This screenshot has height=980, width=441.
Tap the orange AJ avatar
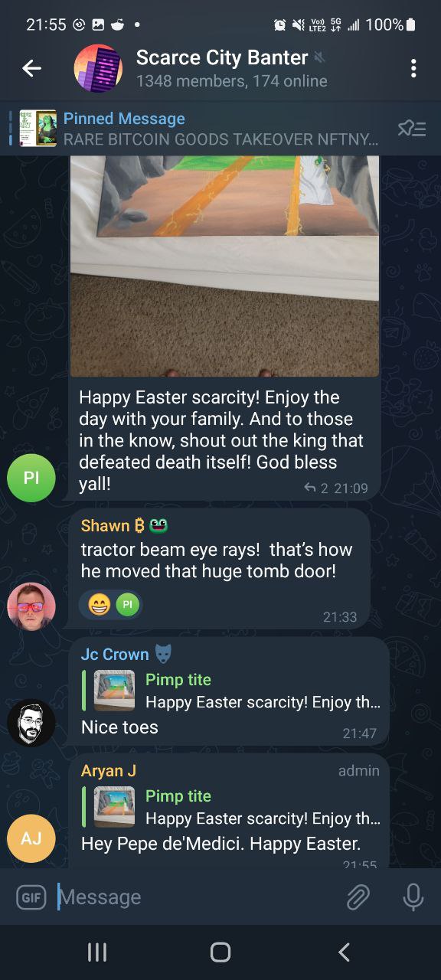[x=31, y=838]
